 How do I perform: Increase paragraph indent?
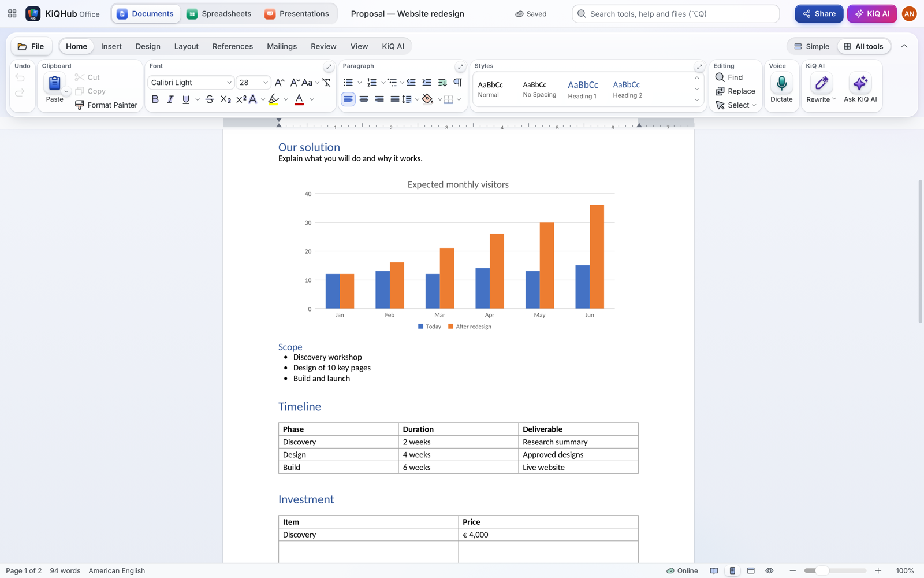point(427,83)
